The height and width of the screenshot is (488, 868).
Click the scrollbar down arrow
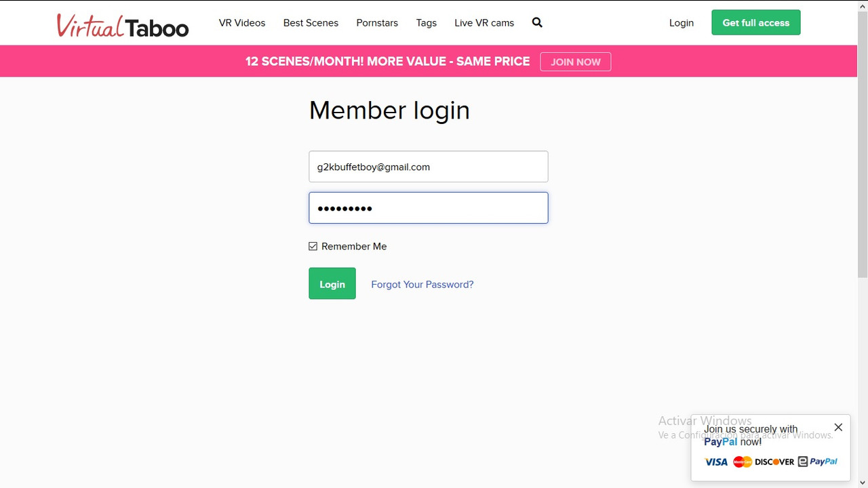tap(863, 483)
